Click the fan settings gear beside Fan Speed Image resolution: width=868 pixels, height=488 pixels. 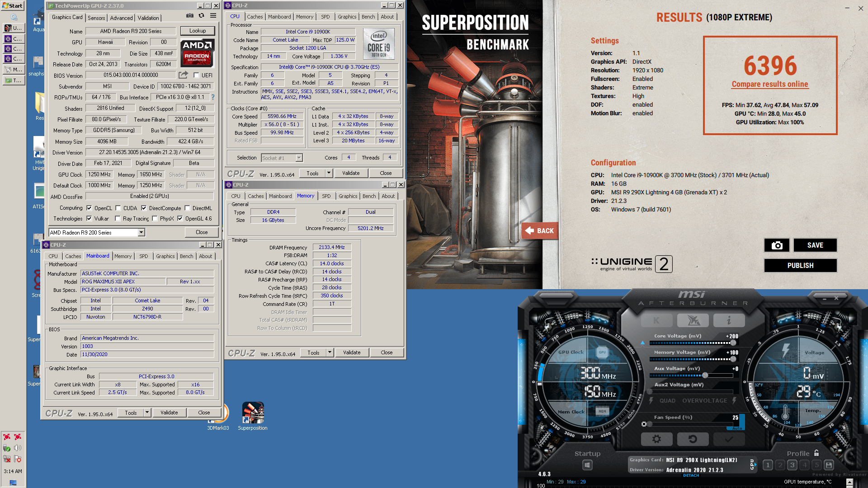(x=644, y=424)
